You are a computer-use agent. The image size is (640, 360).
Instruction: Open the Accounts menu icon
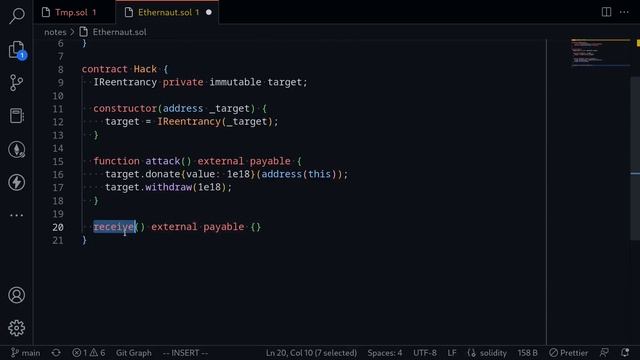pyautogui.click(x=17, y=295)
